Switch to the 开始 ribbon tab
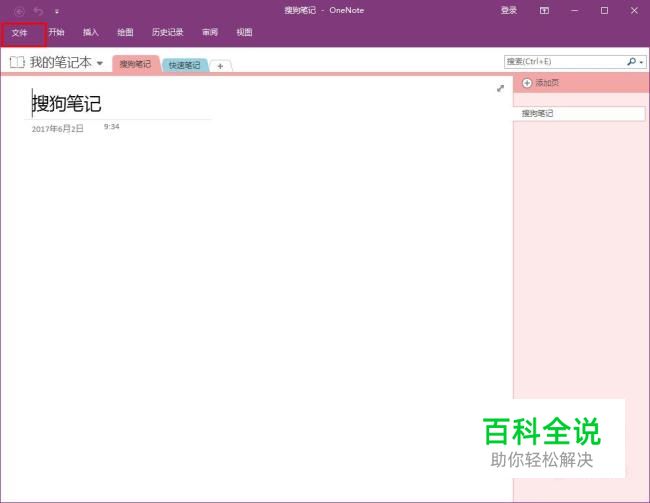Screen dimensions: 650x503 pos(56,32)
